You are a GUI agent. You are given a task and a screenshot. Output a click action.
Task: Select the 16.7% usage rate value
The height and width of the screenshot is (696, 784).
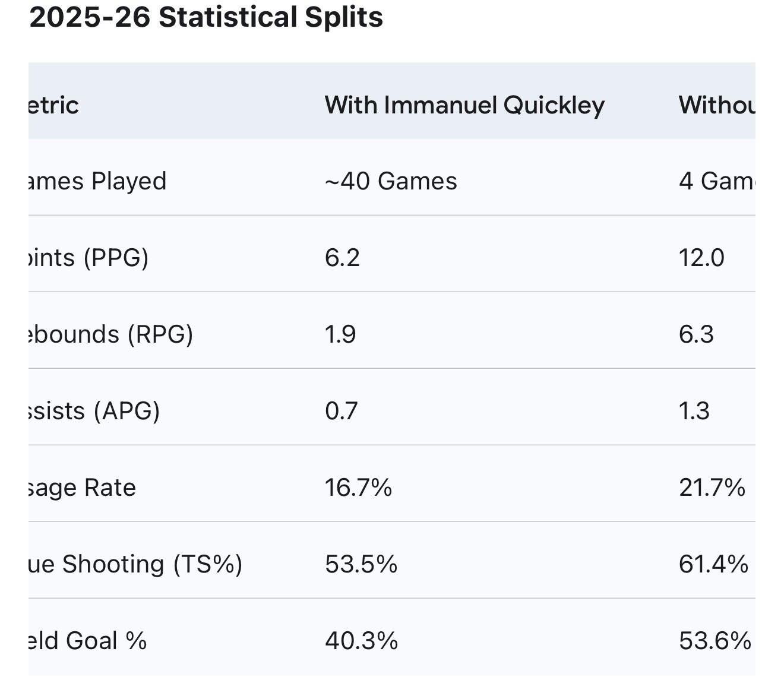pos(358,488)
